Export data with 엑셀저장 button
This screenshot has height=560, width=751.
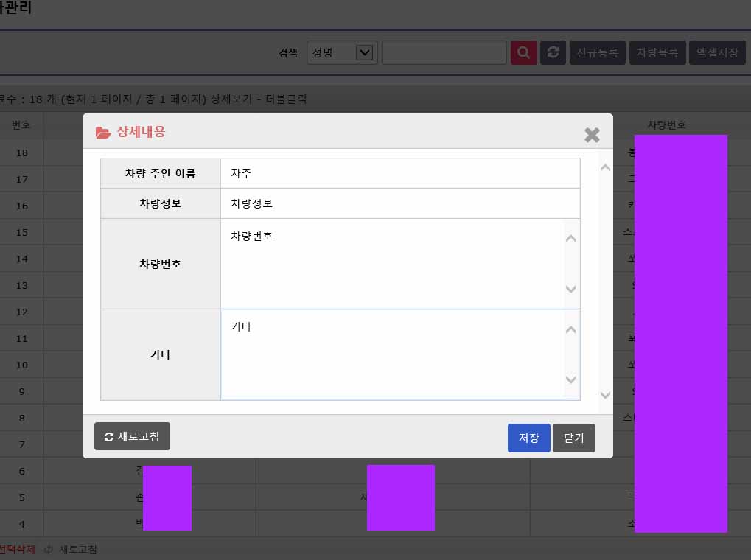click(x=717, y=53)
